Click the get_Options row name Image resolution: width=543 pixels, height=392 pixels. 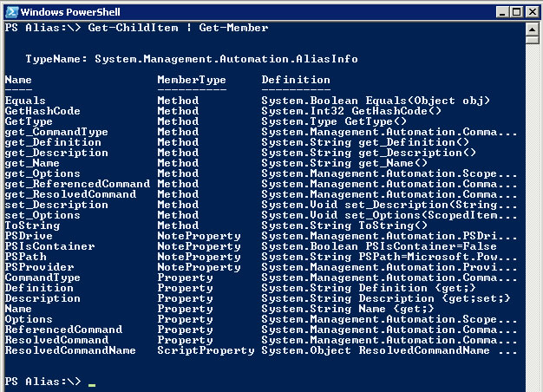pyautogui.click(x=43, y=173)
